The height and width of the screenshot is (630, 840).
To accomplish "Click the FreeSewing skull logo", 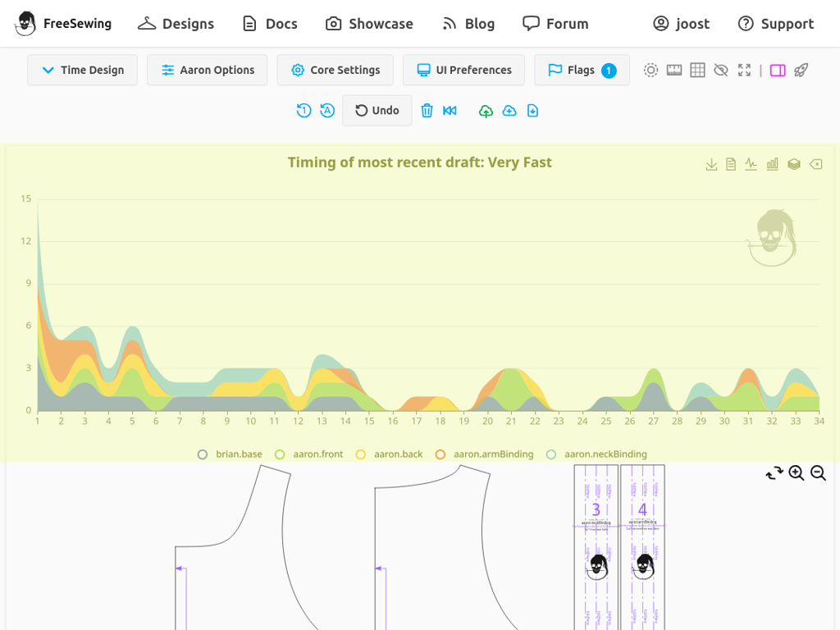I will tap(25, 24).
